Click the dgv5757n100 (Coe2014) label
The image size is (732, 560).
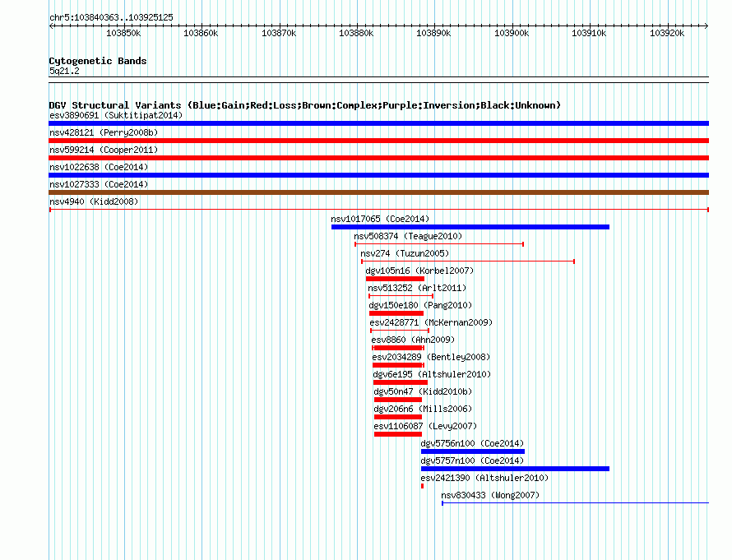[x=472, y=460]
